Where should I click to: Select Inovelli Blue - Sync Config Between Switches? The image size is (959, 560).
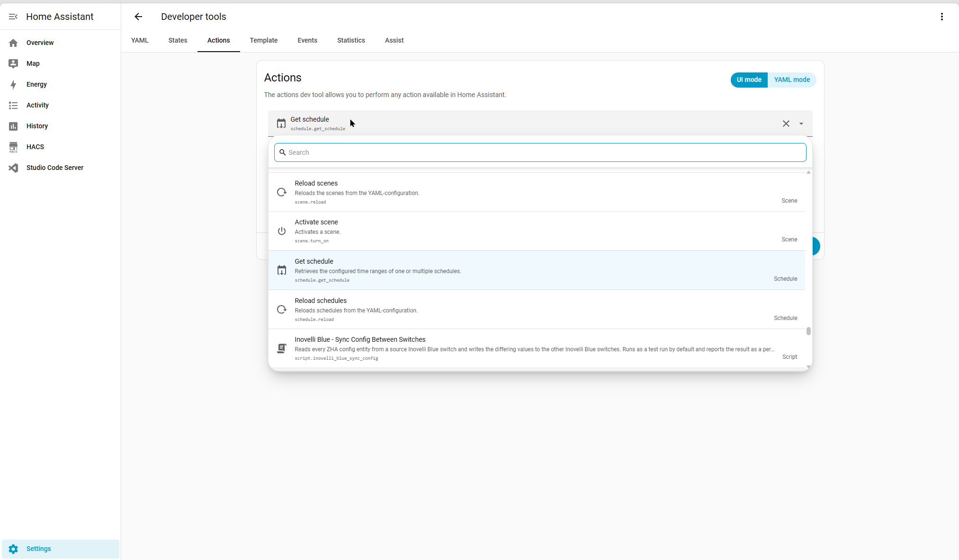(537, 348)
